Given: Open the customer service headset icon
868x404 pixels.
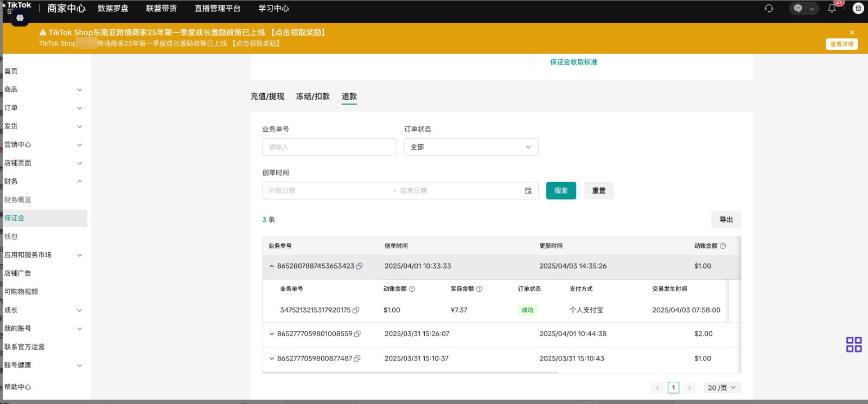Looking at the screenshot, I should 769,8.
